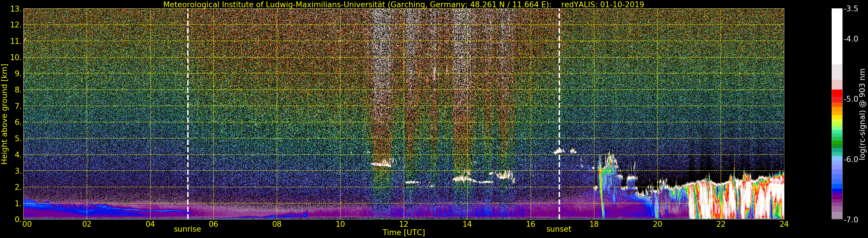Click the white section of the colorbar
Screen dimensions: 868x238
coord(837,36)
